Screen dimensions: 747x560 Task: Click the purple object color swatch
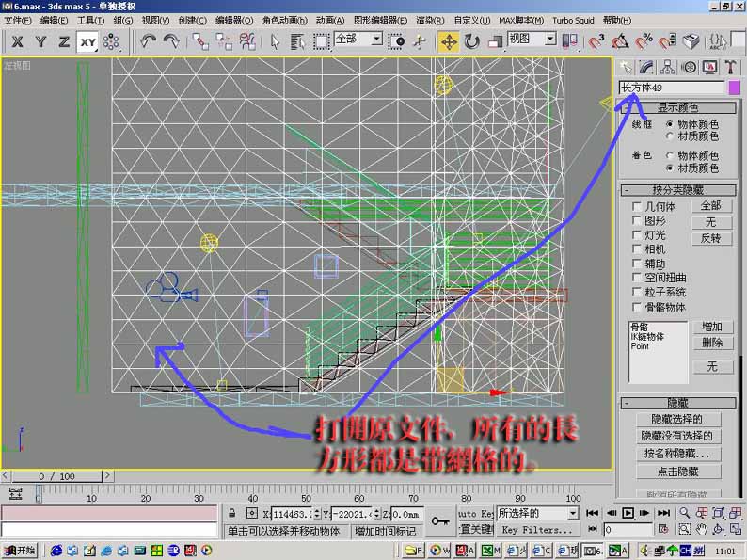(x=734, y=88)
